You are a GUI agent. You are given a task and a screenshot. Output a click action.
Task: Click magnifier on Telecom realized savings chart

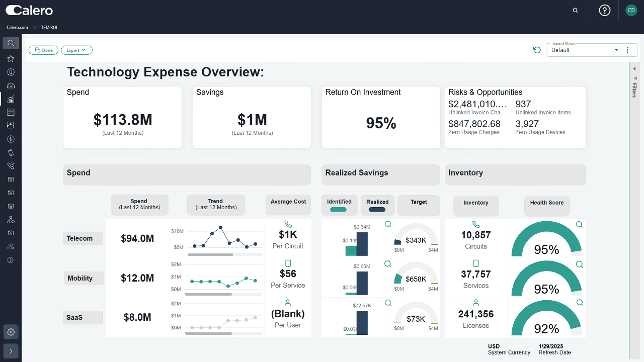(388, 224)
